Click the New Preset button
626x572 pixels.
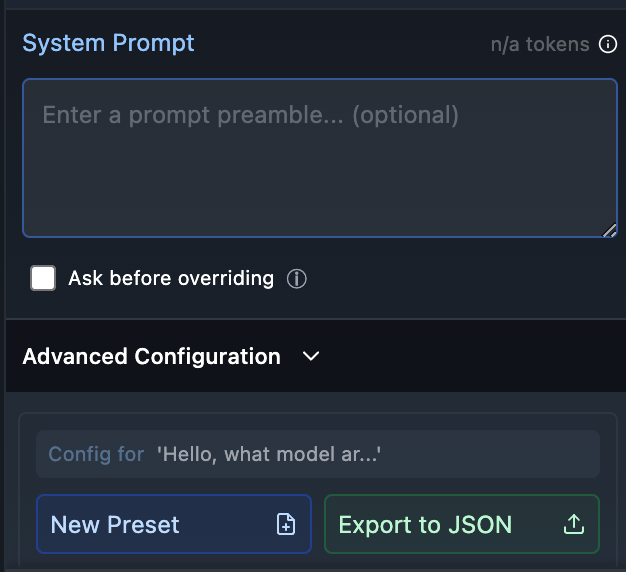(x=174, y=524)
